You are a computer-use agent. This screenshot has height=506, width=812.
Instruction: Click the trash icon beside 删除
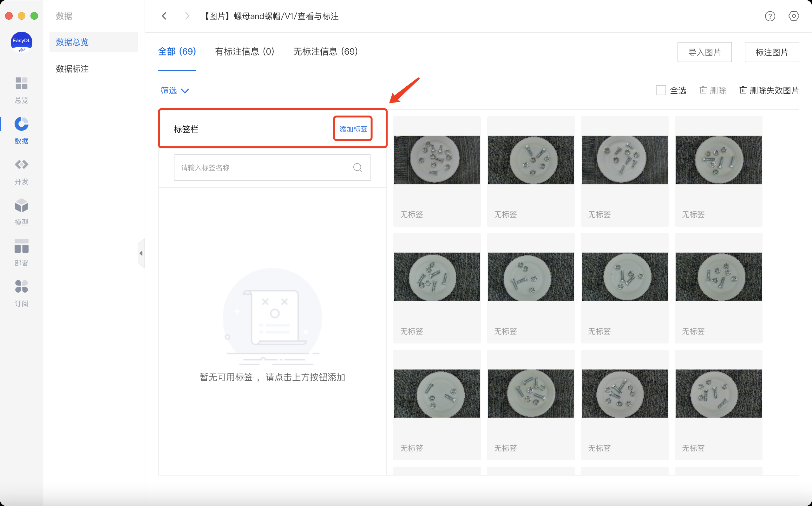(703, 90)
